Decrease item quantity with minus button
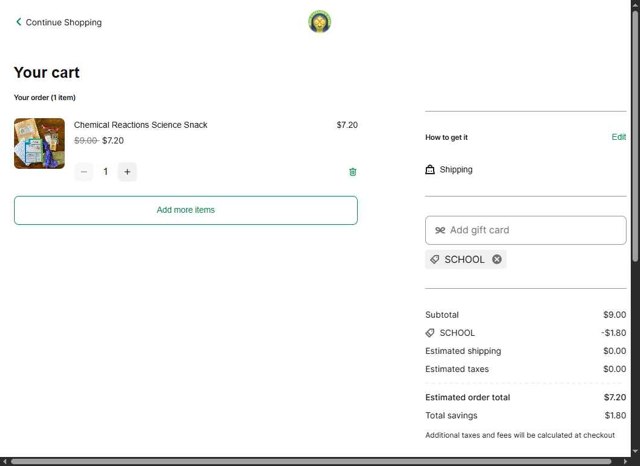Viewport: 640px width, 466px height. click(x=84, y=172)
